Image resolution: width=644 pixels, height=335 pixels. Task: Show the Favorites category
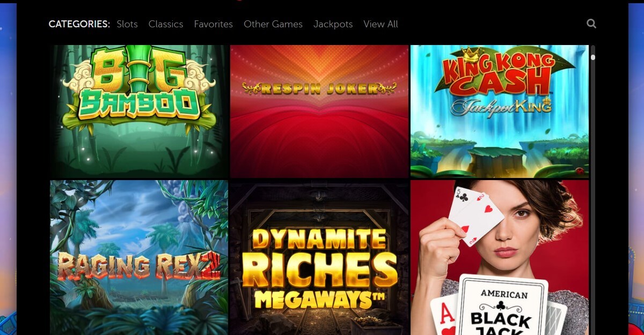pos(214,24)
